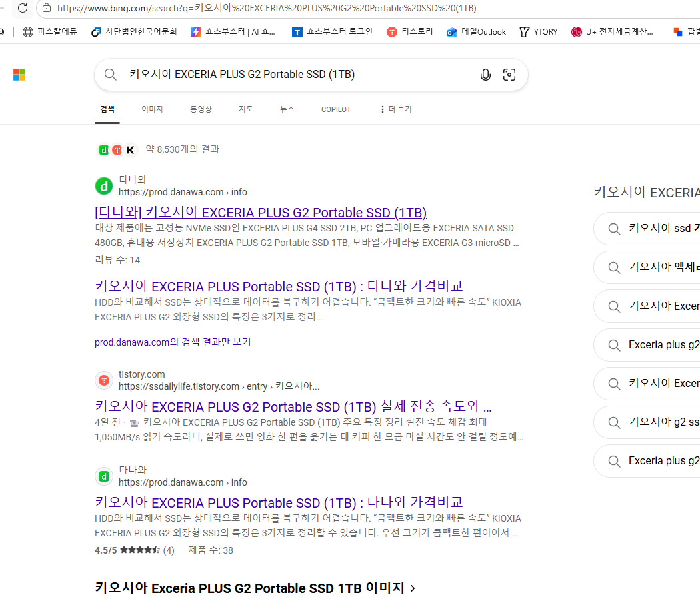Expand the 더 보기 menu

pos(396,109)
